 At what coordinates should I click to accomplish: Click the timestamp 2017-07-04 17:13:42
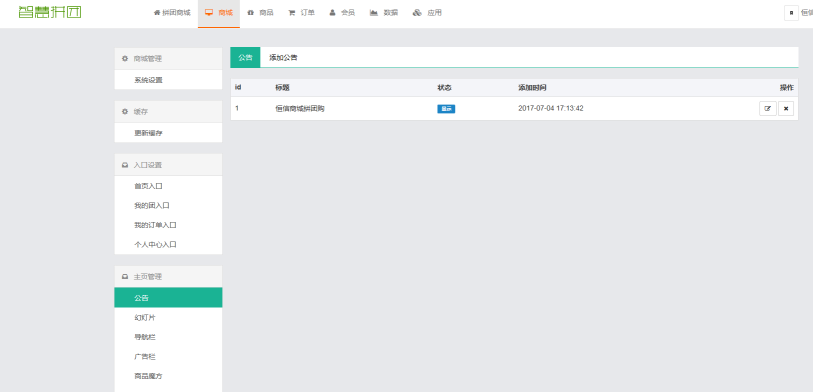coord(551,108)
